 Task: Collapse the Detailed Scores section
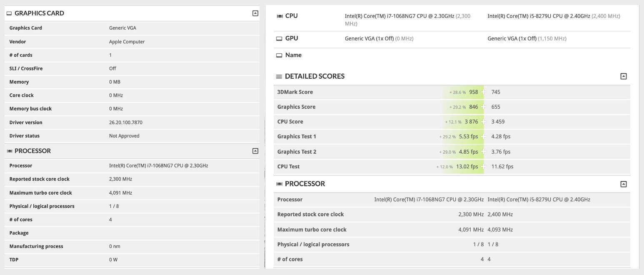(623, 76)
